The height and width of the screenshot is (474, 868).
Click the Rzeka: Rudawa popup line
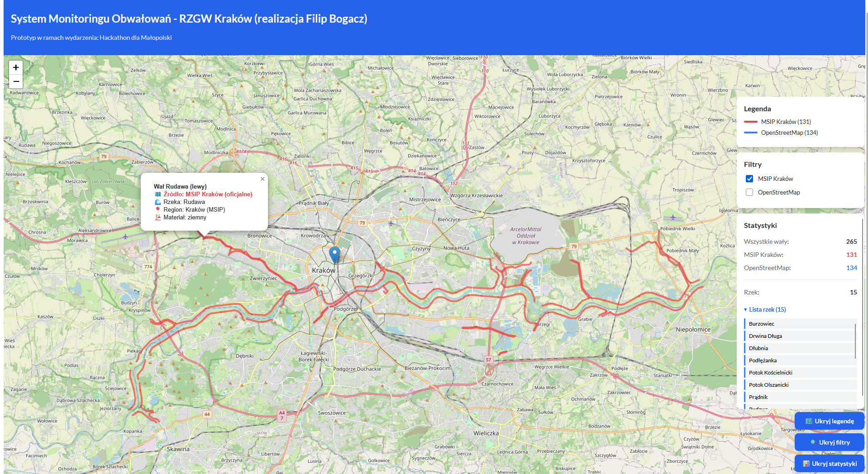click(184, 202)
